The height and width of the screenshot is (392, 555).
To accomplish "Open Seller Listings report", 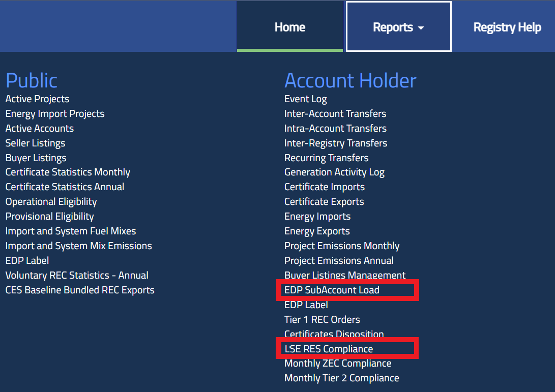I will (x=35, y=143).
